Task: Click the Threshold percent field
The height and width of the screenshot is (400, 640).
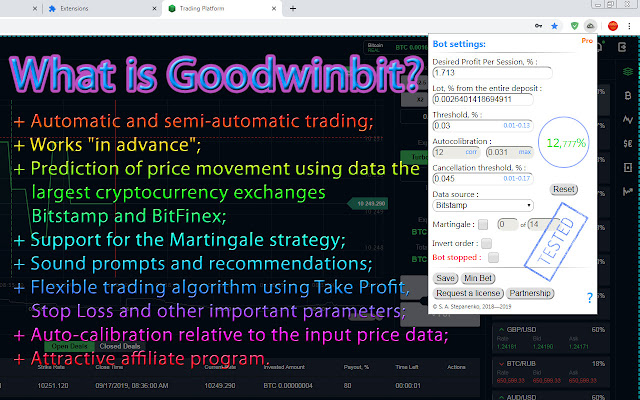Action: pos(483,126)
